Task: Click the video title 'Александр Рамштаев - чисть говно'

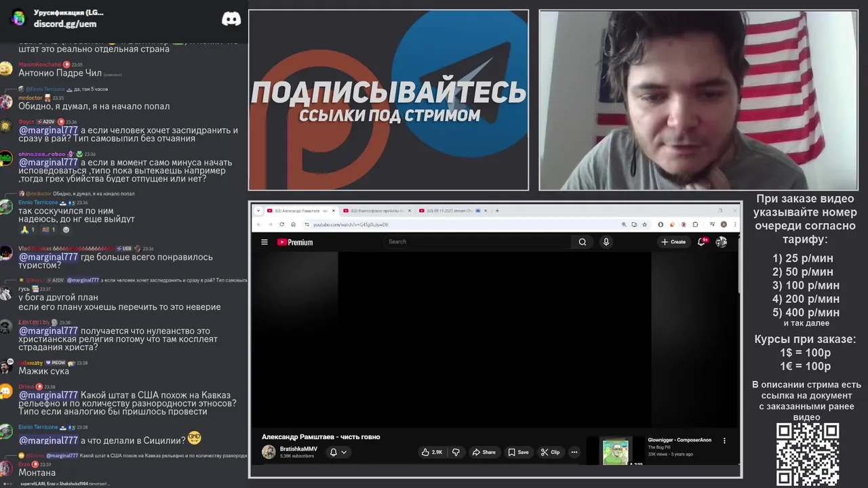Action: pyautogui.click(x=321, y=436)
